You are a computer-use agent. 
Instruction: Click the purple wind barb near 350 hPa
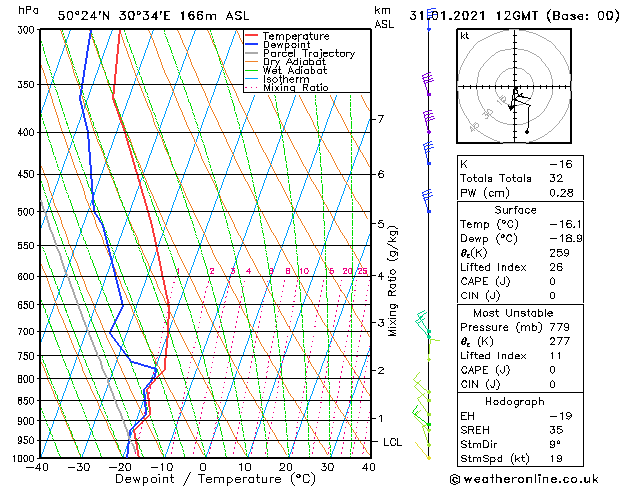click(x=428, y=83)
